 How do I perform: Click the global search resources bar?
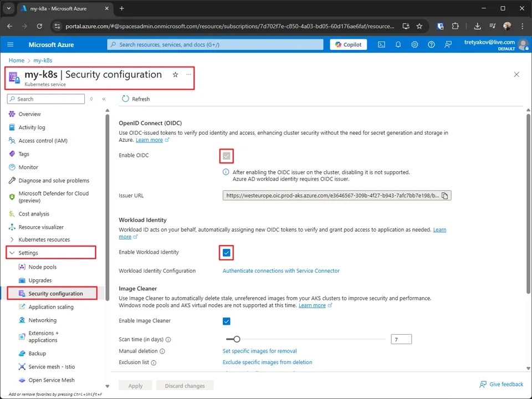(215, 44)
